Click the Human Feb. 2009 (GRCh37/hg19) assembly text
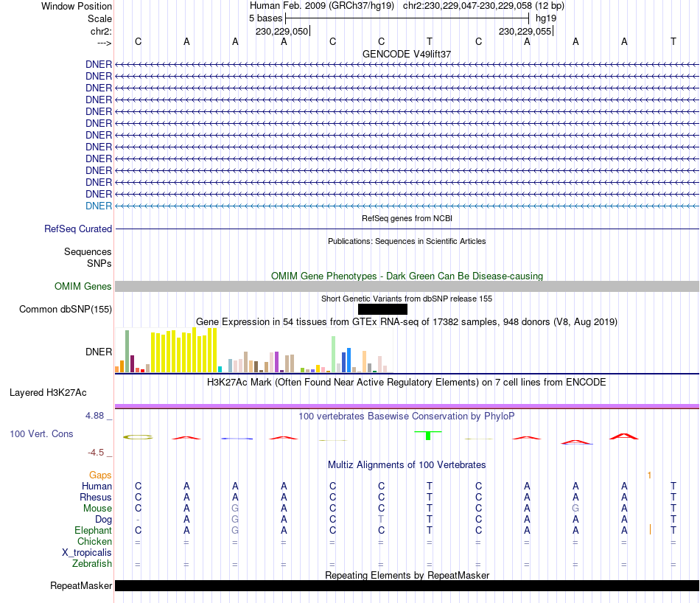The width and height of the screenshot is (700, 603). click(x=322, y=6)
